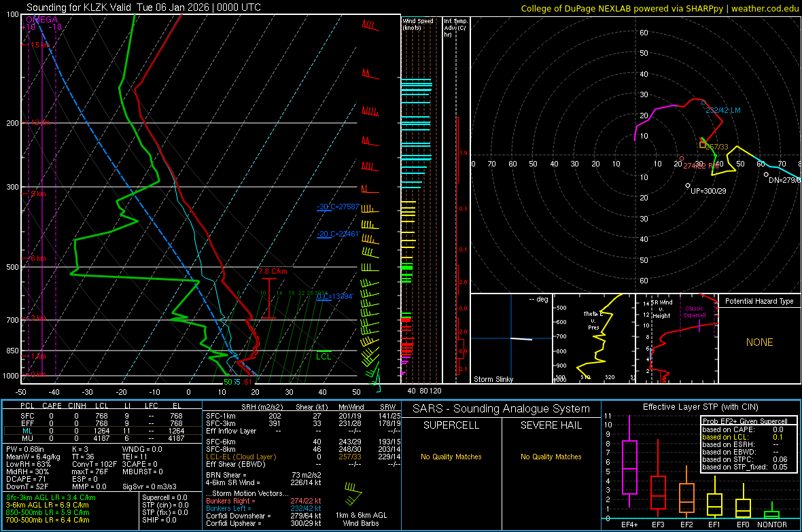
Task: Click the 'Eff Shear (EBWD)' row
Action: pyautogui.click(x=303, y=464)
